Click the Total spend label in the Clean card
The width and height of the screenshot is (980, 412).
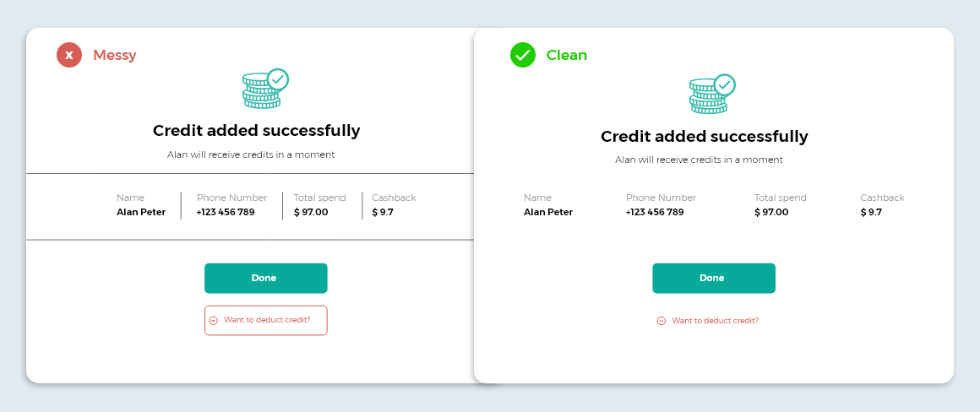(780, 198)
